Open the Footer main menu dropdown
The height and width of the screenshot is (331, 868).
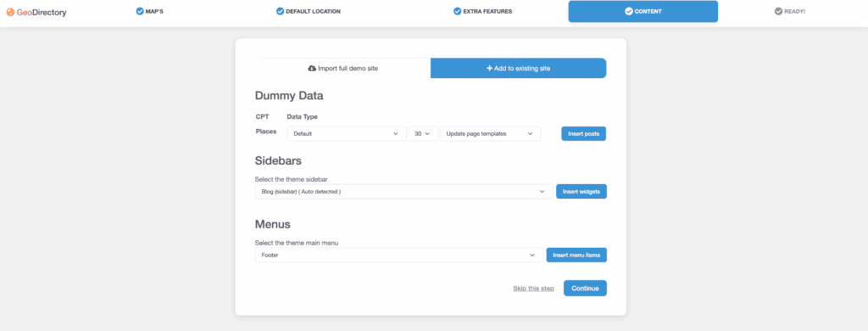[399, 255]
